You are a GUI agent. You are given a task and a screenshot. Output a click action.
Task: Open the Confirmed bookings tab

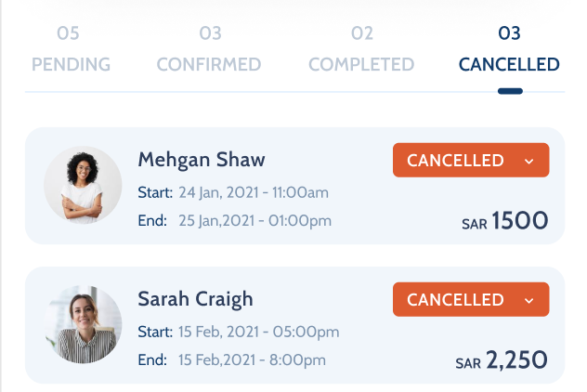pos(209,64)
